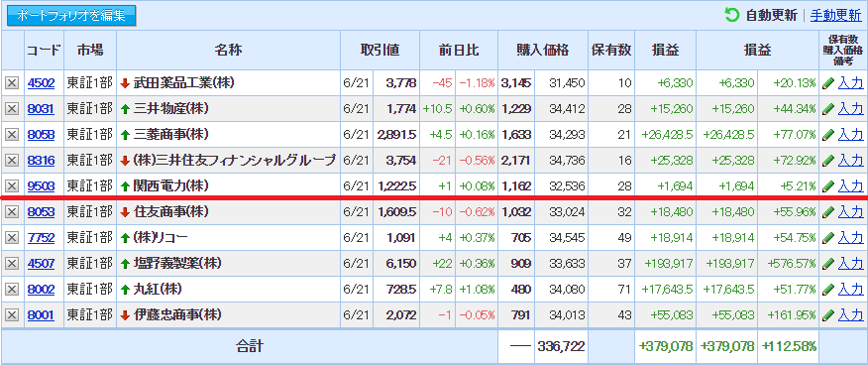
Task: Remove Itochu 8001 row with X icon
Action: point(12,315)
